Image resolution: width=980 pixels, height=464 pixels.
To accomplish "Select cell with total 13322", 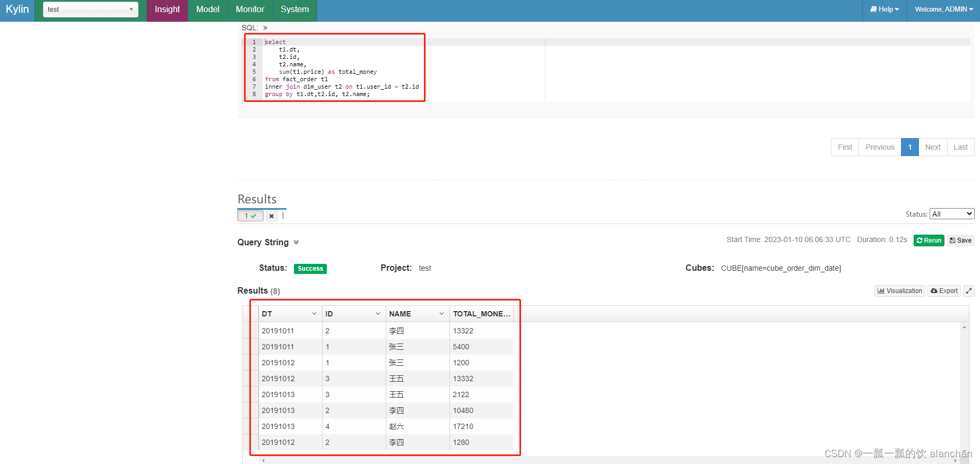I will pyautogui.click(x=481, y=331).
